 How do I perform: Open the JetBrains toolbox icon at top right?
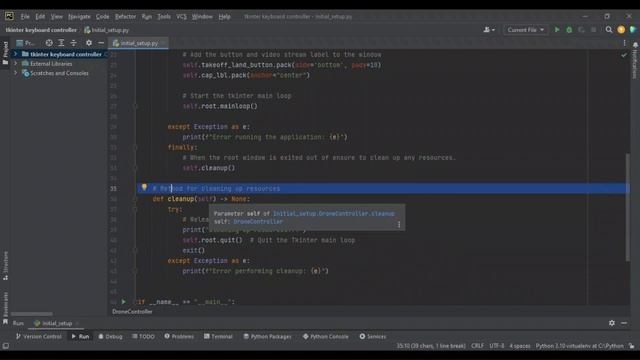pyautogui.click(x=633, y=30)
